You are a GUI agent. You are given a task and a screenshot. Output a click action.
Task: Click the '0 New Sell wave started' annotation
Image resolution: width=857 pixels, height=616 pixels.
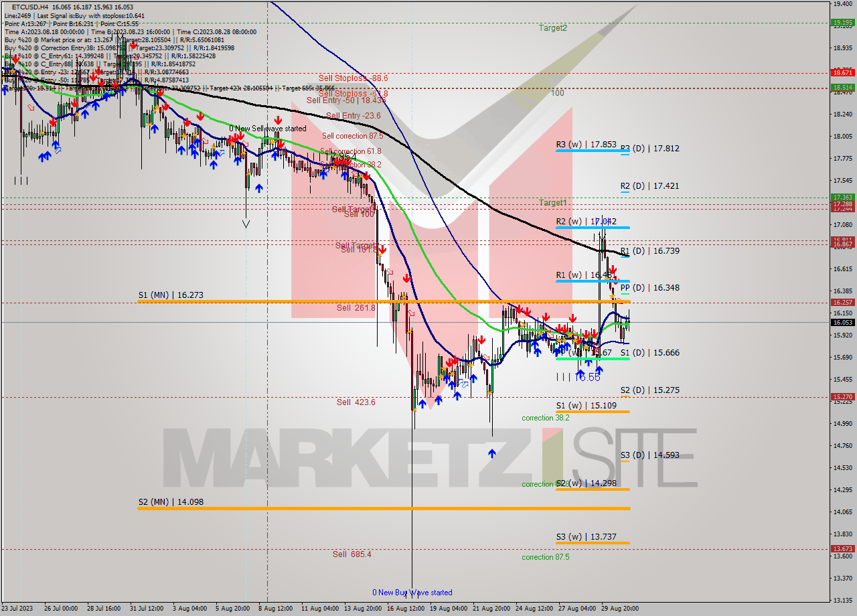tap(268, 129)
